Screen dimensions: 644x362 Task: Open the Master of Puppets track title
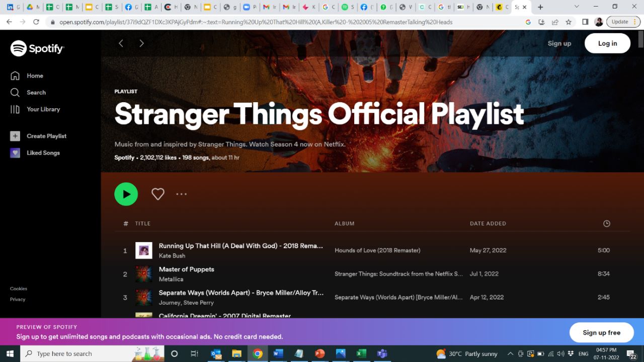coord(187,269)
